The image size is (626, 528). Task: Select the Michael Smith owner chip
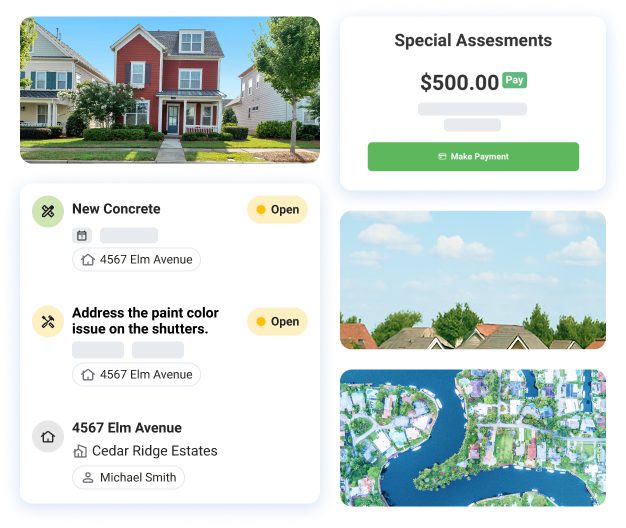(x=128, y=478)
